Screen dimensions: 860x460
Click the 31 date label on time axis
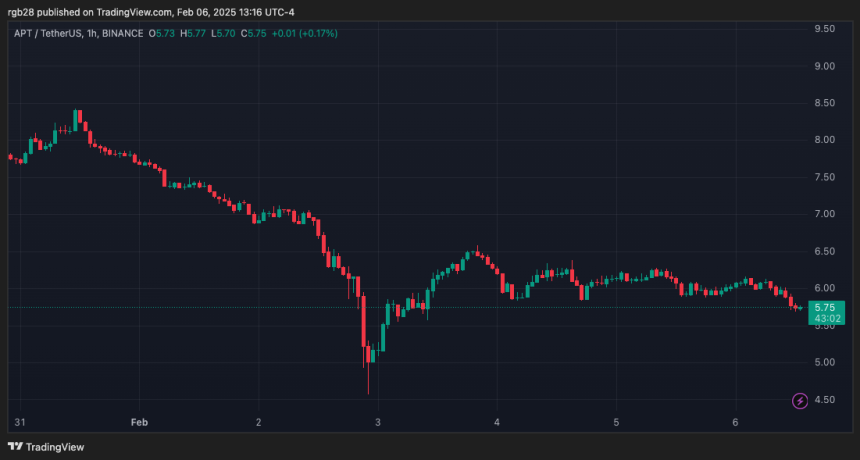pos(20,422)
